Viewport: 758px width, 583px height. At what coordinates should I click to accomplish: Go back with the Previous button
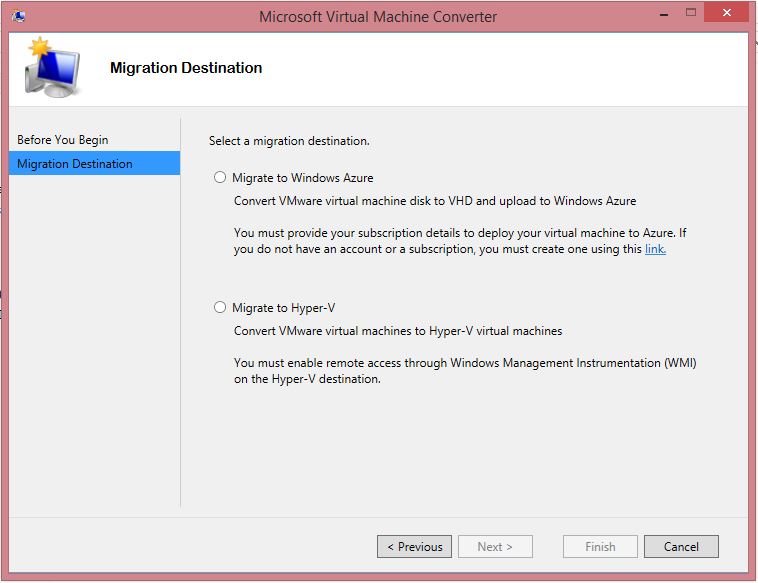click(414, 546)
